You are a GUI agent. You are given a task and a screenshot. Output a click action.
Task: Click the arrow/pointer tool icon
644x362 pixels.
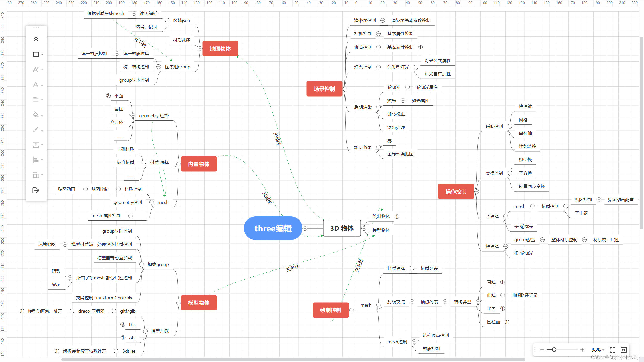point(37,190)
